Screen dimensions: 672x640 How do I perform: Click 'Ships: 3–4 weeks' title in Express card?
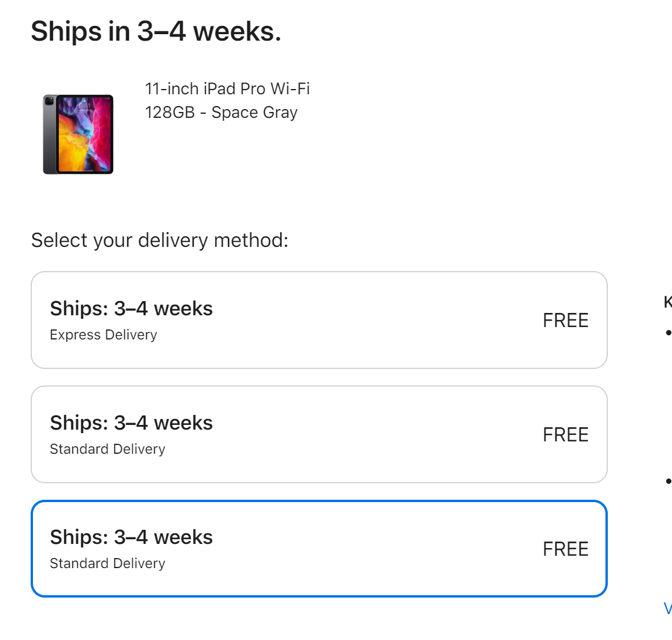click(x=131, y=308)
